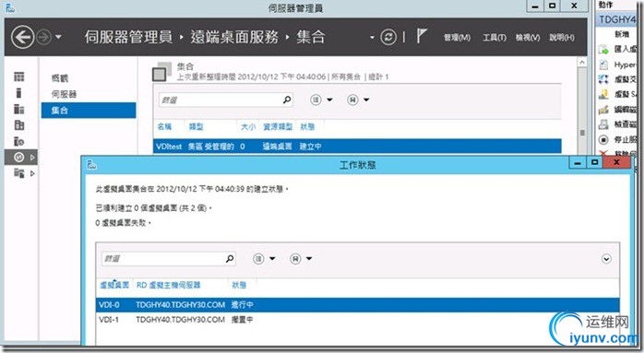Click the 建立中 status of VDItest
This screenshot has width=644, height=353.
(x=311, y=147)
